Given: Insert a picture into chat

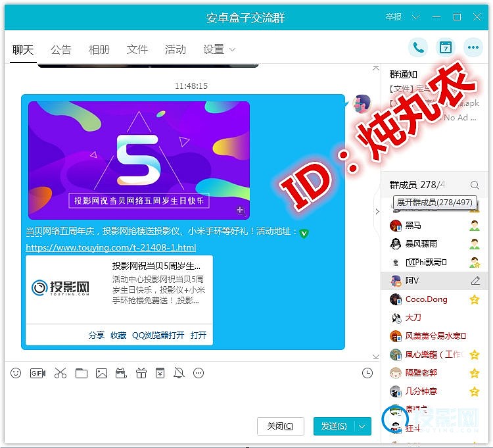Looking at the screenshot, I should pos(101,374).
